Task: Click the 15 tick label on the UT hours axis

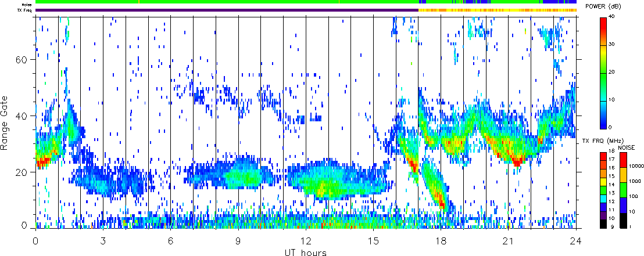Action: pyautogui.click(x=373, y=241)
